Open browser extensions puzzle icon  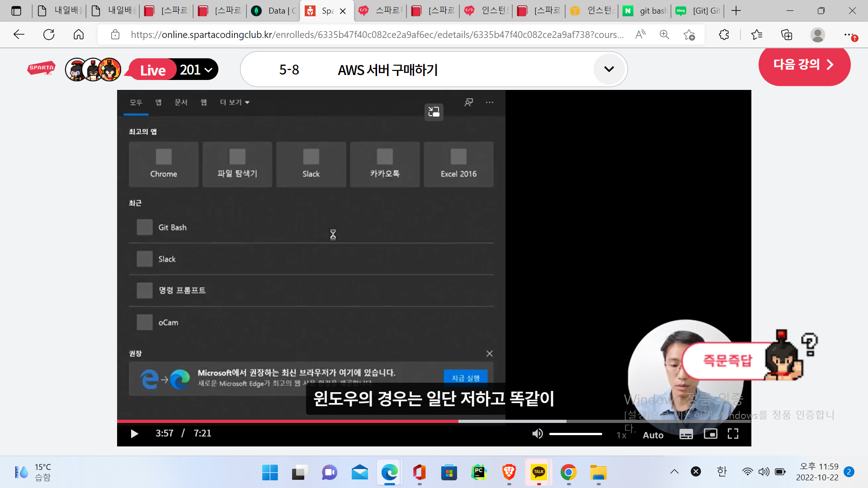[x=724, y=34]
